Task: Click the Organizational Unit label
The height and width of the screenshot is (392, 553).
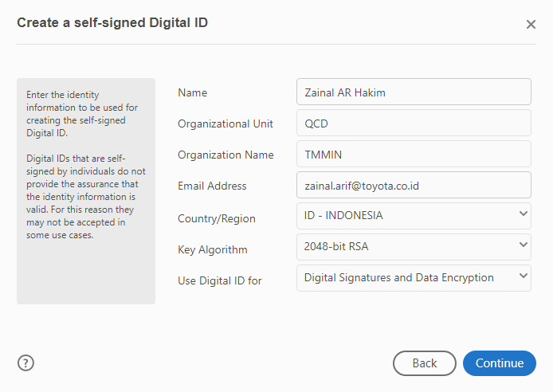Action: [226, 123]
